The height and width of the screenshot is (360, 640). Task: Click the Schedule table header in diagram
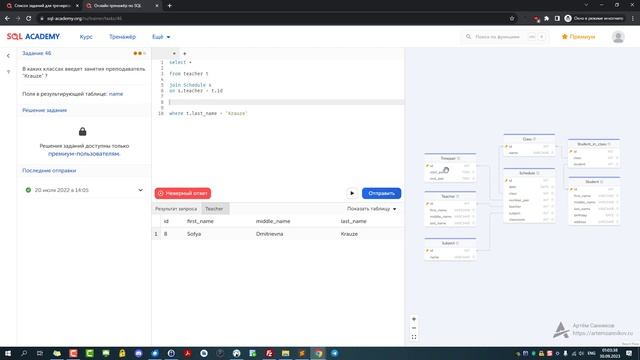coord(529,173)
